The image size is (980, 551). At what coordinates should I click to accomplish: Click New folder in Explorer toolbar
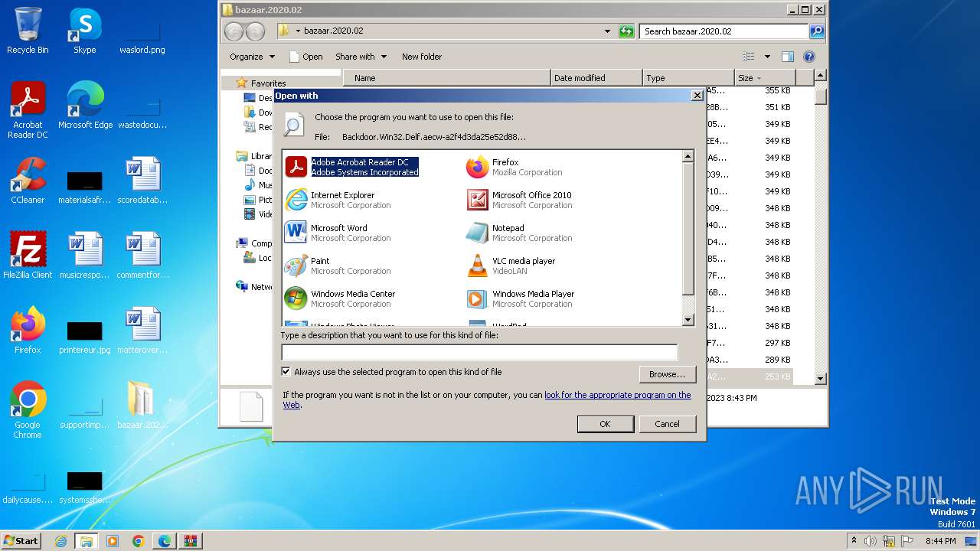click(422, 57)
